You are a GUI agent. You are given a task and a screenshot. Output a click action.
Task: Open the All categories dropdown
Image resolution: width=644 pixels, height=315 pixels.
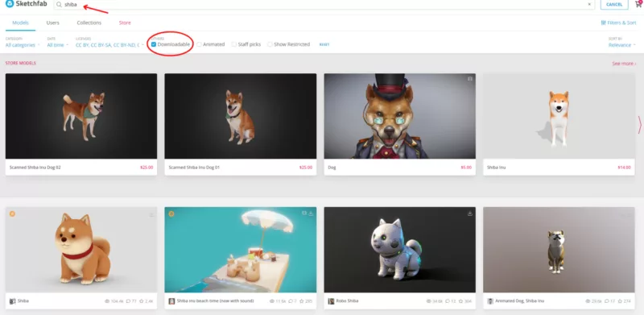coord(23,45)
